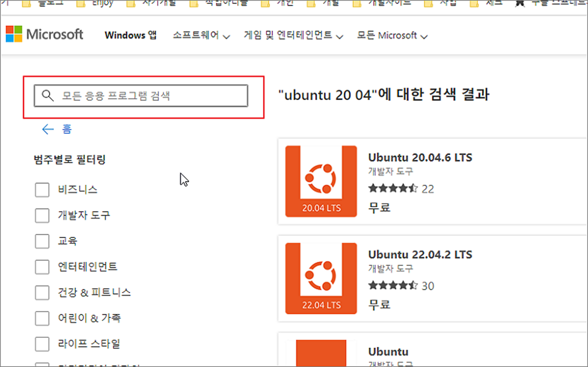Check the 비즈니스 category checkbox
The width and height of the screenshot is (588, 367).
42,190
